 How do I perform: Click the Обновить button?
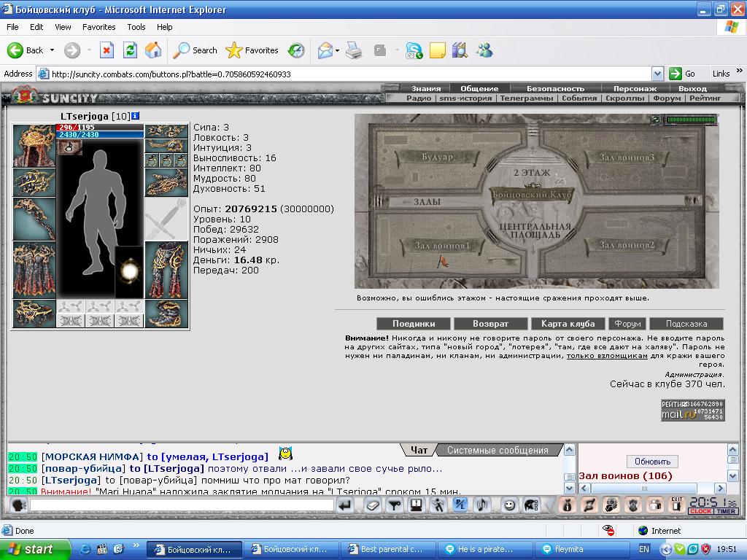coord(652,462)
